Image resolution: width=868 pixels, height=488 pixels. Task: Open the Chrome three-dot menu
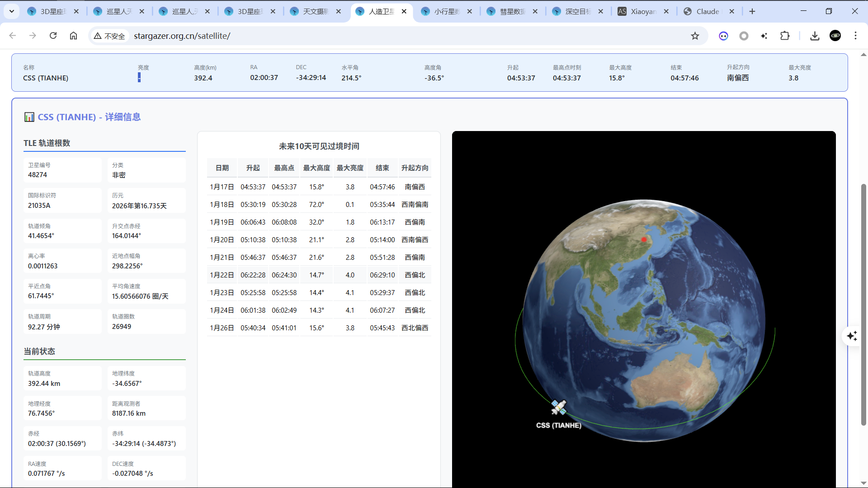click(x=855, y=36)
